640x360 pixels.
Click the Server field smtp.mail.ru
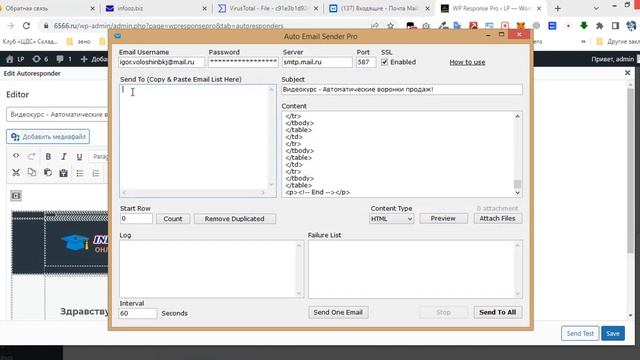pos(317,62)
